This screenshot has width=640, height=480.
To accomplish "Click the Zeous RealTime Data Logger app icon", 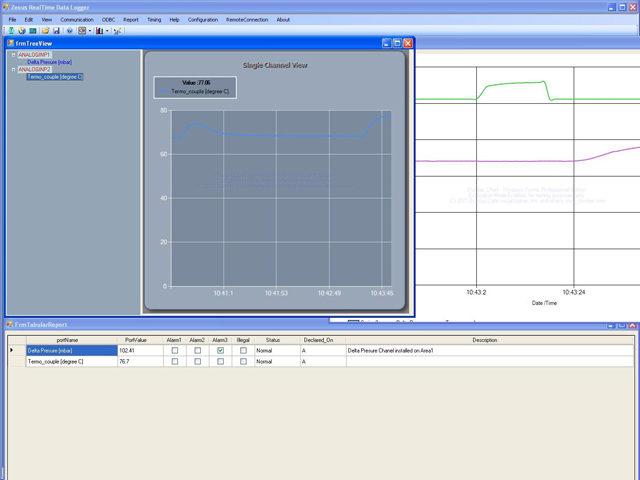I will click(x=6, y=7).
